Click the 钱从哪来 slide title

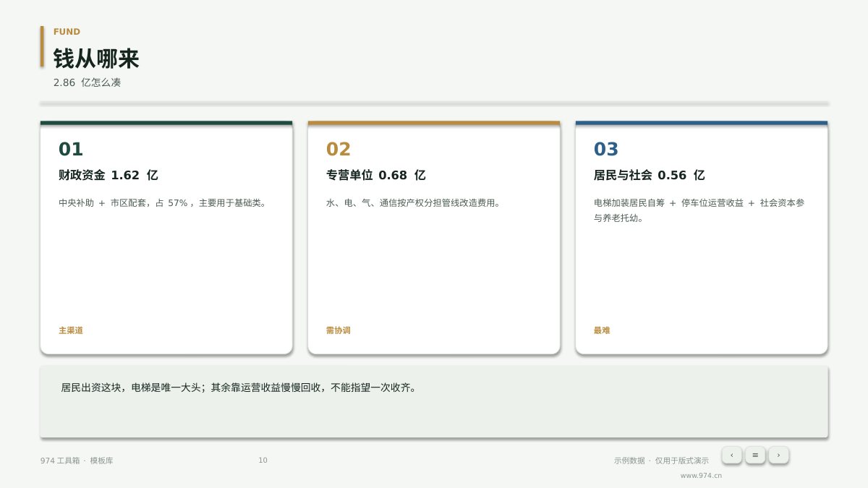(x=96, y=59)
